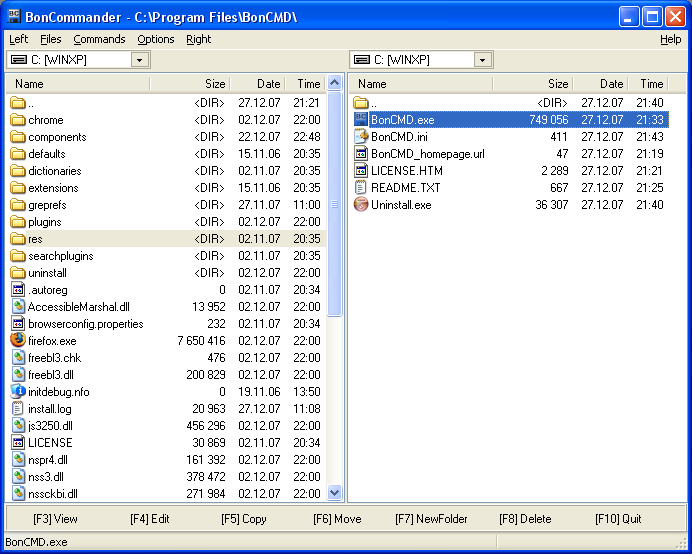Open the Commands menu
Viewport: 692px width, 554px height.
tap(99, 39)
